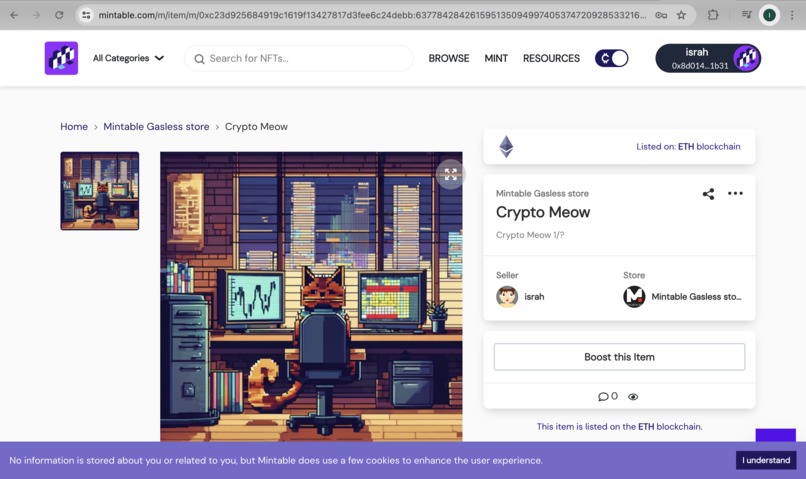Go back using browser back arrow
This screenshot has height=479, width=806.
[14, 15]
